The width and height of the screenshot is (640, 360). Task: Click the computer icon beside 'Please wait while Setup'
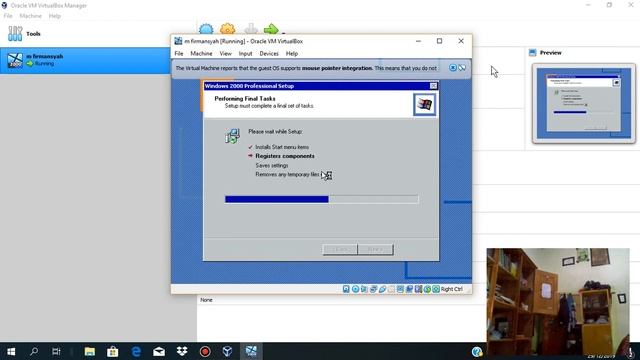232,136
